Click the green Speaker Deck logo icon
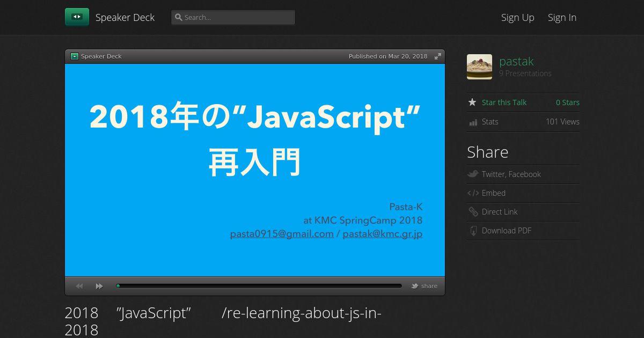 tap(77, 17)
